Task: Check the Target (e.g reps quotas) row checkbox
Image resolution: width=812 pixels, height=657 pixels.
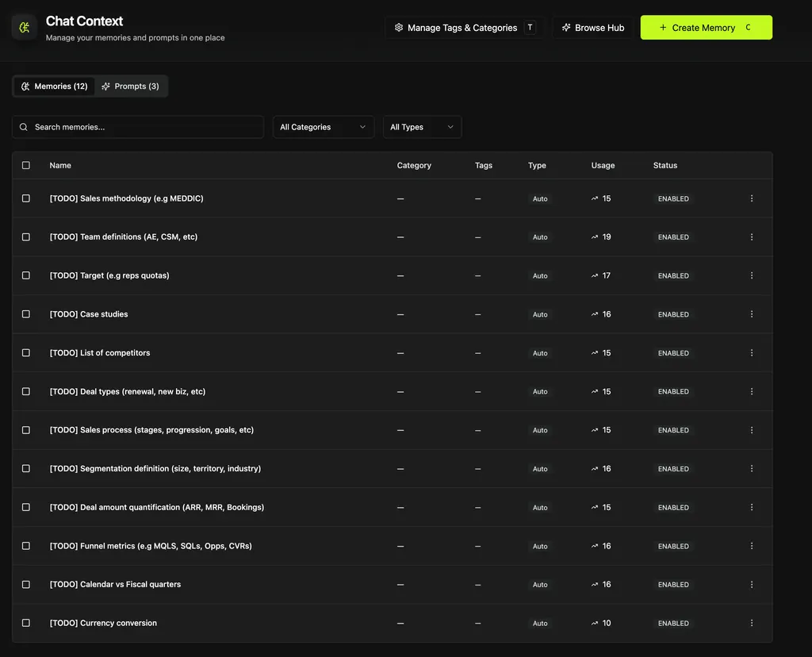Action: [x=26, y=275]
